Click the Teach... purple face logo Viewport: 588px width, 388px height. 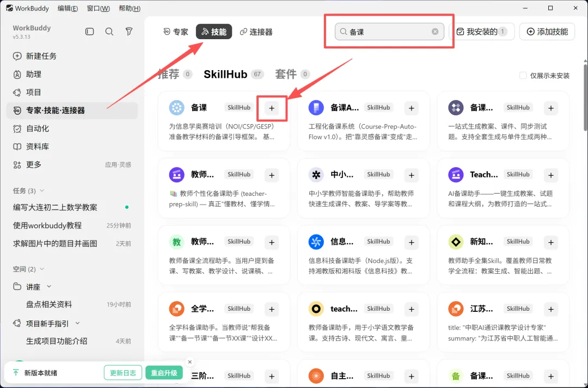tap(456, 175)
